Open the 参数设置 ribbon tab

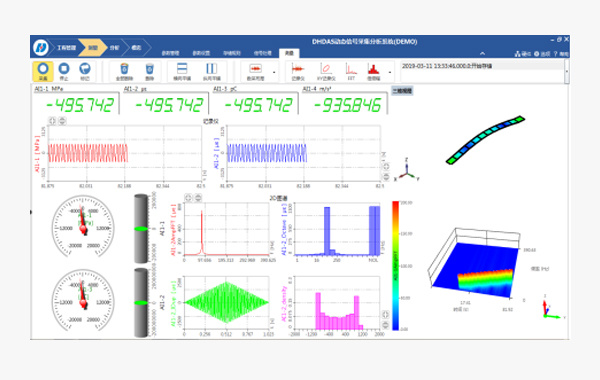(201, 53)
